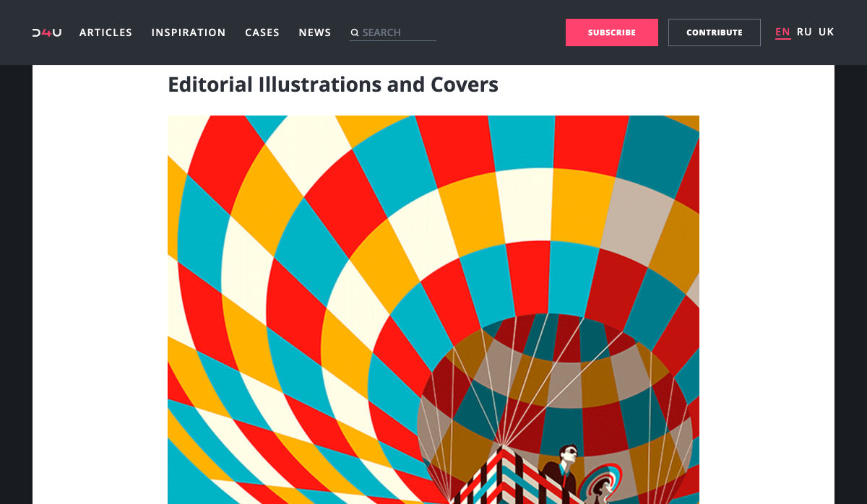The width and height of the screenshot is (867, 504).
Task: Open the Articles section
Action: pyautogui.click(x=105, y=32)
